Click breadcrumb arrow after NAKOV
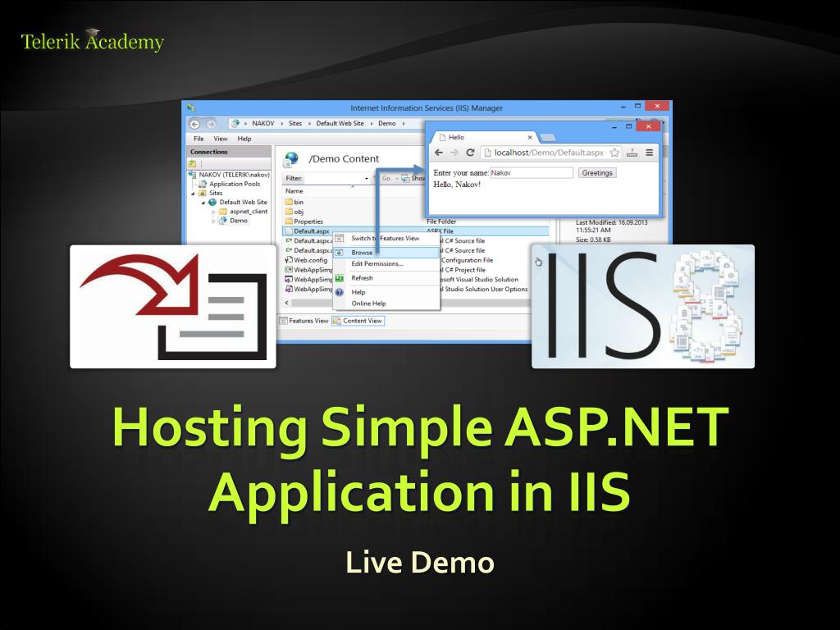 tap(282, 124)
